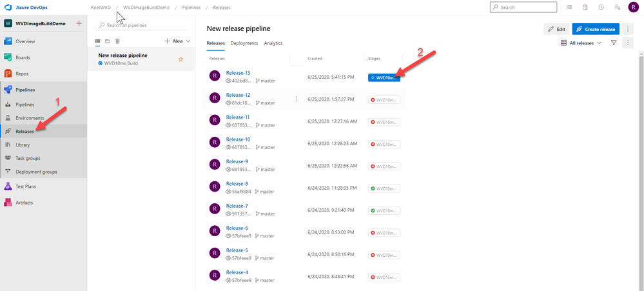Click the Pipelines breadcrumb
The width and height of the screenshot is (644, 291).
[191, 7]
